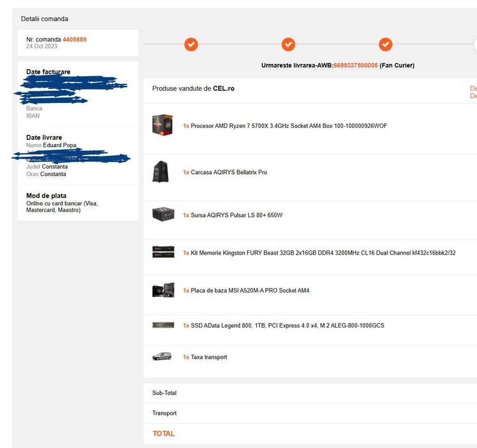This screenshot has width=477, height=448.
Task: Click the first completed order step checkmark
Action: click(191, 44)
